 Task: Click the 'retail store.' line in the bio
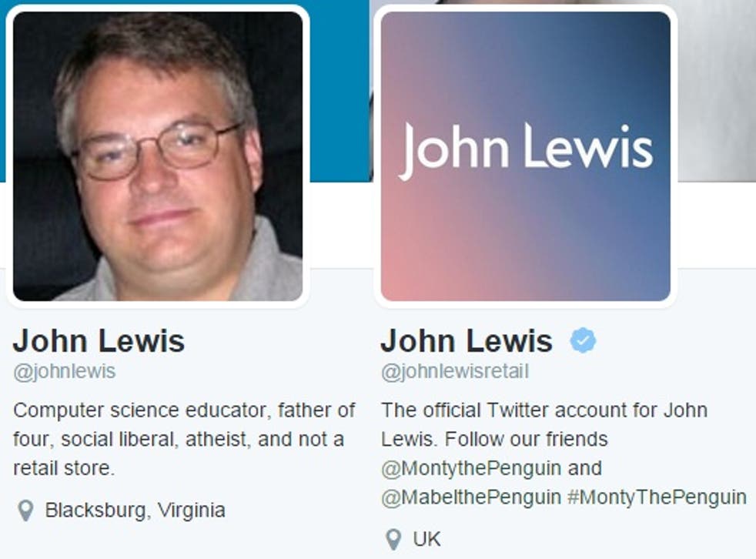click(x=64, y=468)
